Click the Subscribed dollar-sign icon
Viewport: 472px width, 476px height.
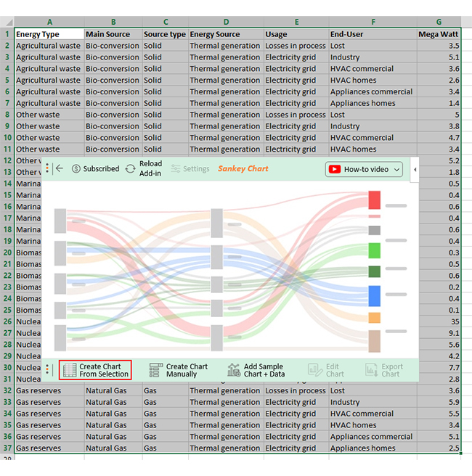(76, 168)
